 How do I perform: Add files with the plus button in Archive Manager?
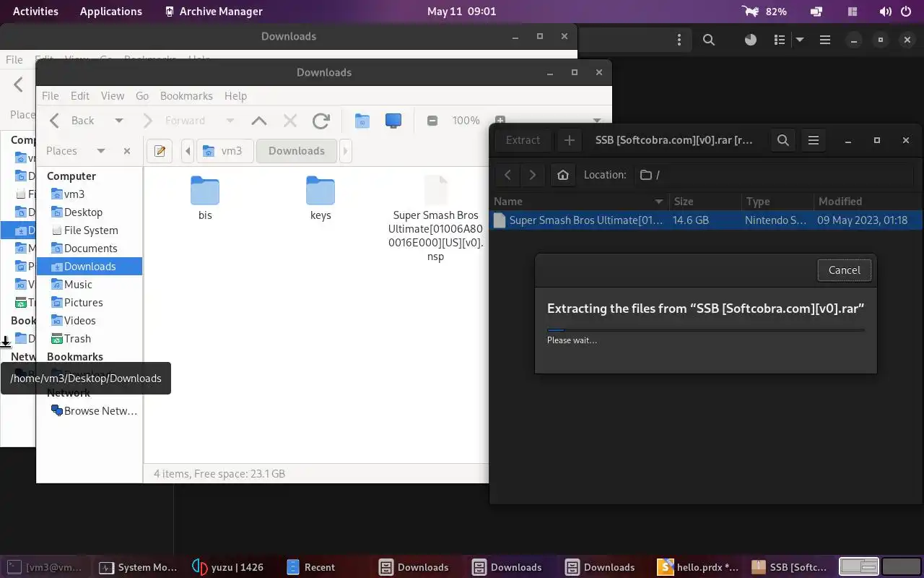pyautogui.click(x=569, y=140)
